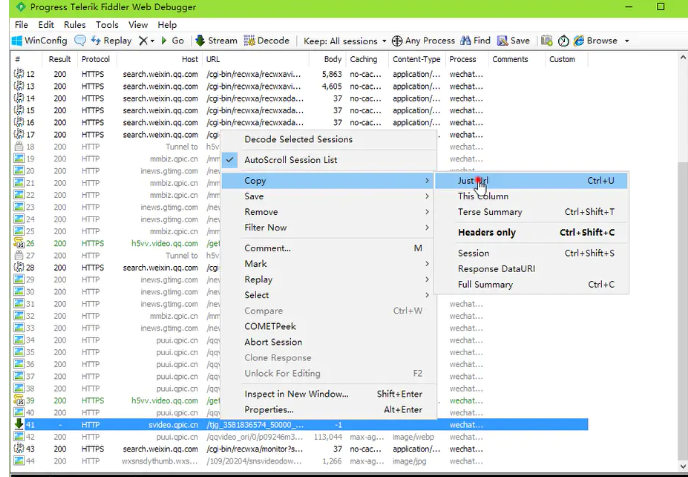Select Just Url copy option
Viewport: 688px width, 477px height.
coord(531,181)
